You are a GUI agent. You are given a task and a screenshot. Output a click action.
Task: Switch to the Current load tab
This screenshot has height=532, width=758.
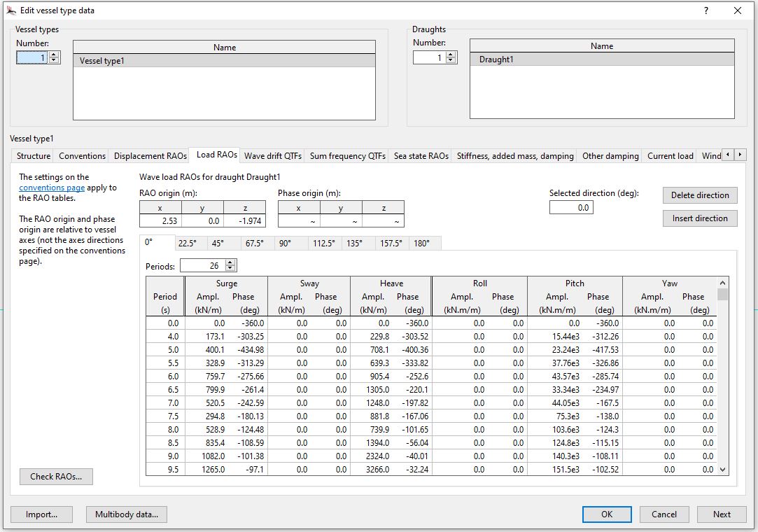tap(670, 155)
